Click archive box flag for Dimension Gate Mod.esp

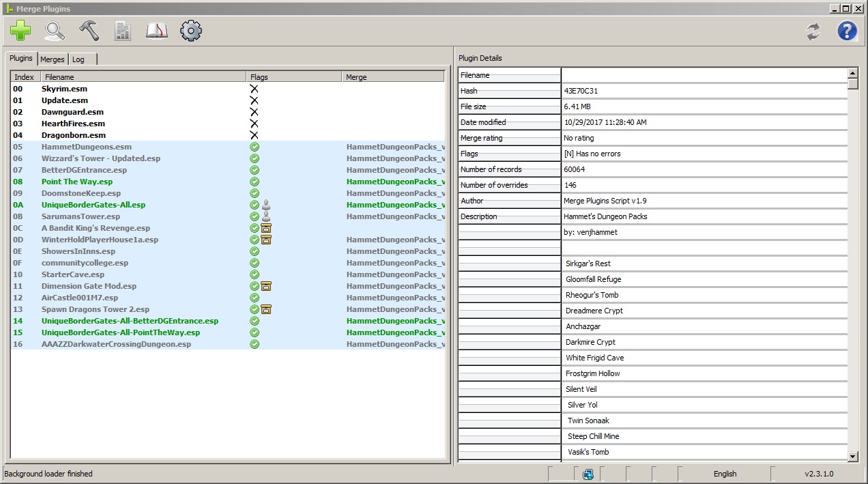coord(266,286)
